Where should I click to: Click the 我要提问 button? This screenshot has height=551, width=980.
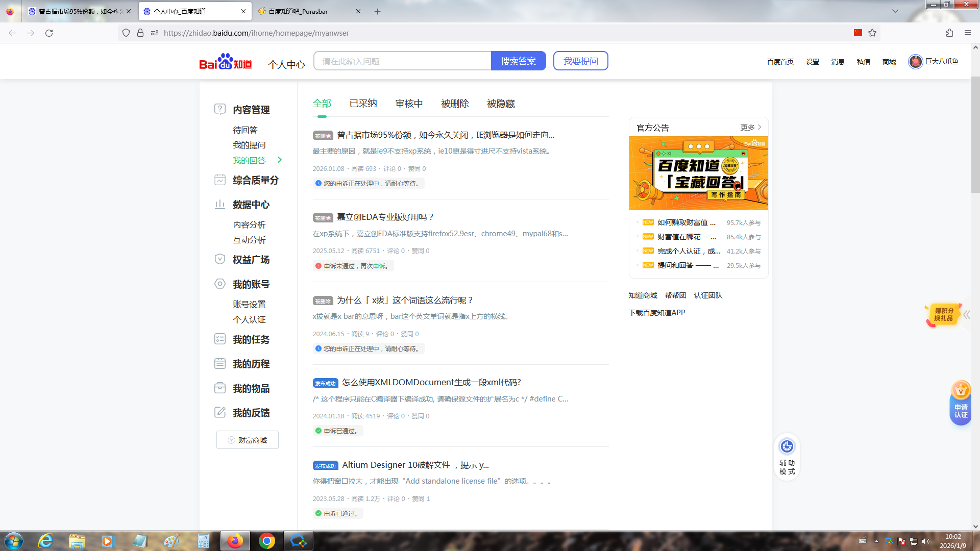click(x=580, y=61)
